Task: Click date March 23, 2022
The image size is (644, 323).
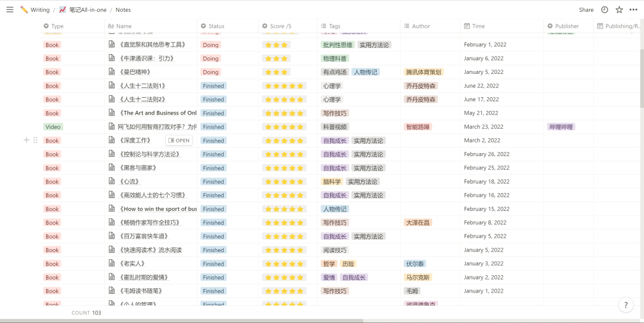Action: [484, 127]
